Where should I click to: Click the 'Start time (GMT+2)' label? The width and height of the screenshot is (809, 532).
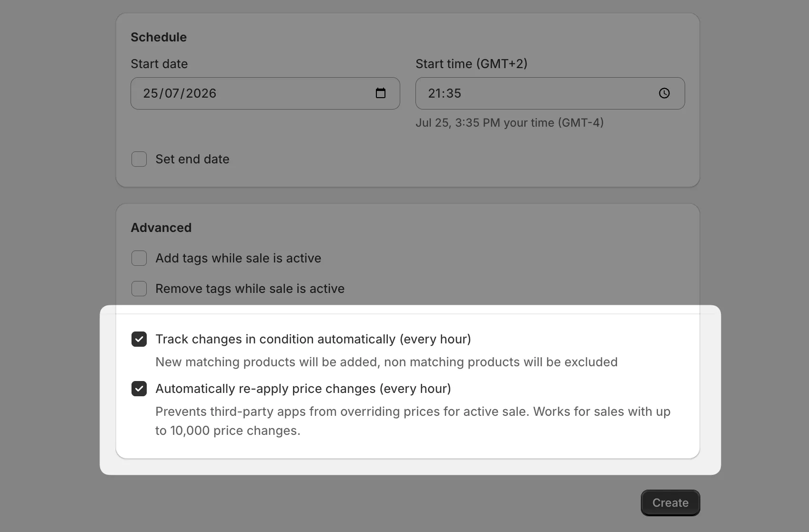coord(471,64)
